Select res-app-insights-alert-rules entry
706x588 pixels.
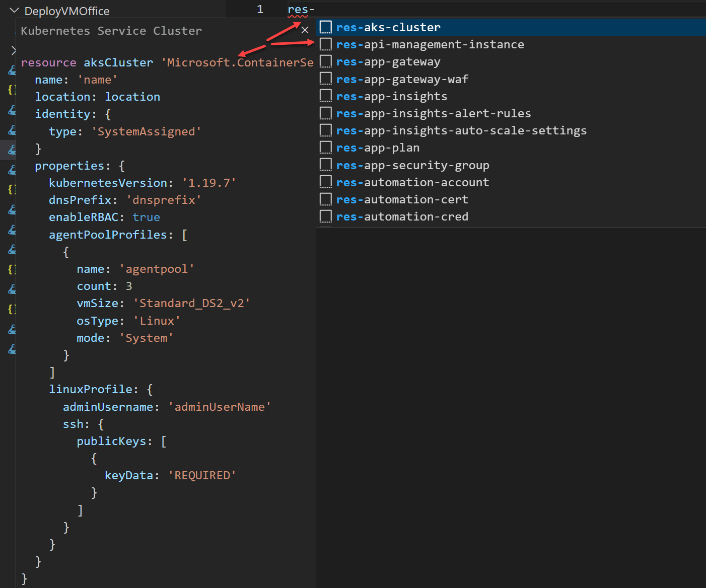[x=511, y=113]
